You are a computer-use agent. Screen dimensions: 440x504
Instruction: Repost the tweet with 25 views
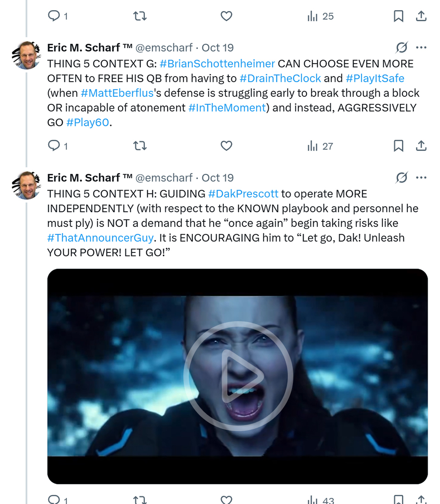point(140,16)
